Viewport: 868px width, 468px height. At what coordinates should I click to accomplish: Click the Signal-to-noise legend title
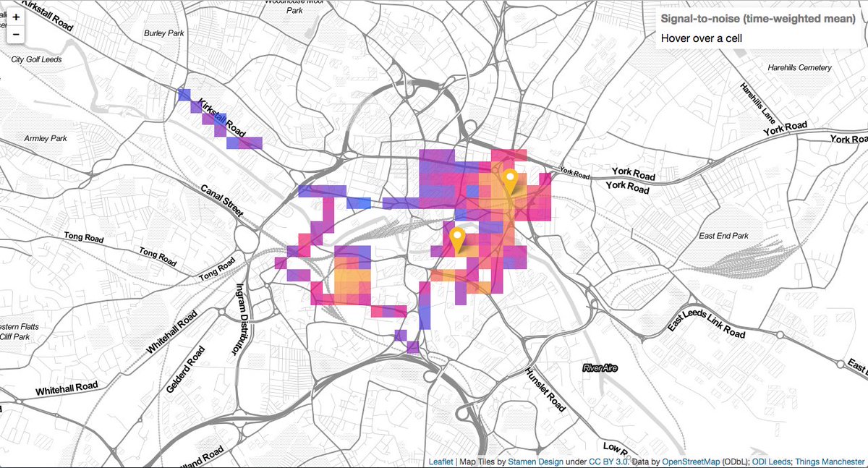759,18
